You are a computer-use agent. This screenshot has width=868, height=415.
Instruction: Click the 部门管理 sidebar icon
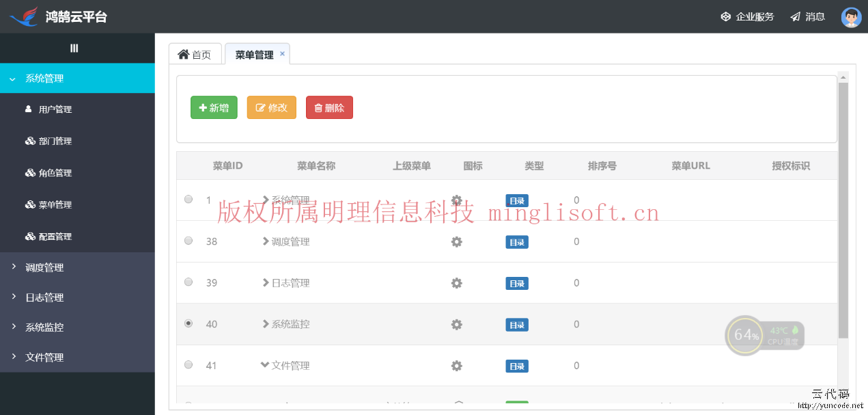tap(30, 141)
